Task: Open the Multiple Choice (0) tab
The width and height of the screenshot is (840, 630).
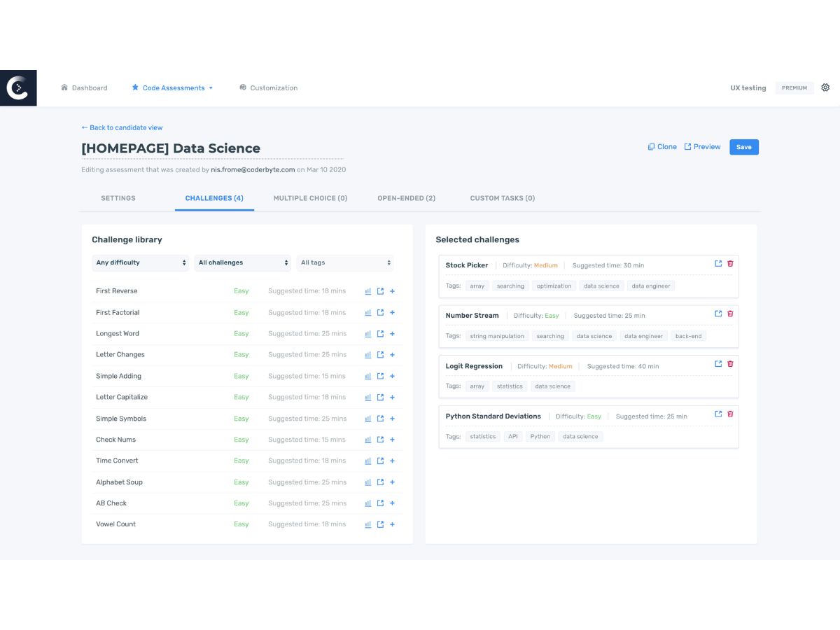Action: [310, 198]
